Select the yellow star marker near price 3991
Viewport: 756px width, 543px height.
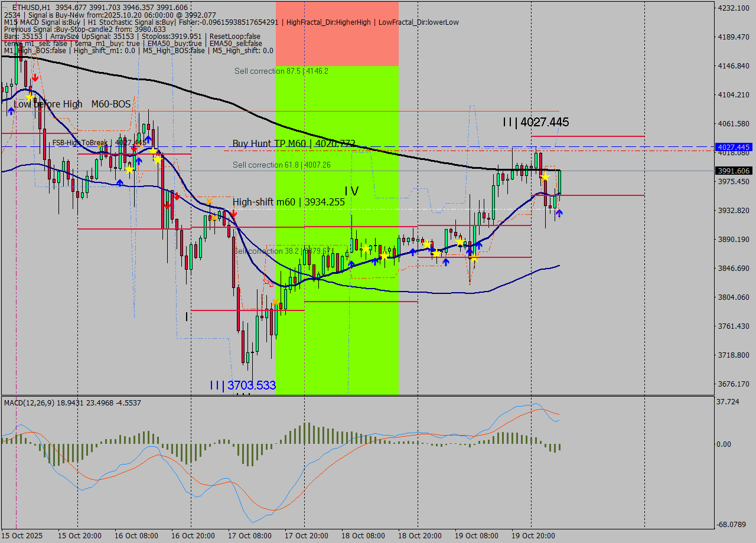pos(545,177)
